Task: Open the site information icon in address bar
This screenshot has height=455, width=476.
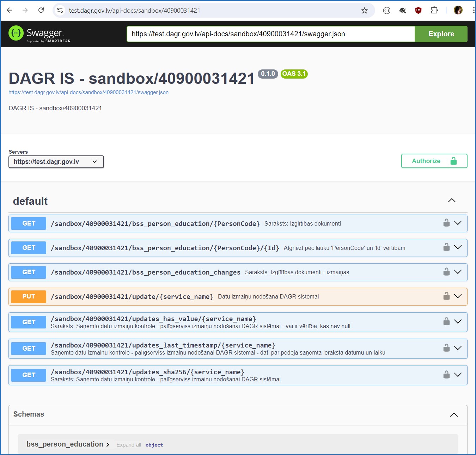Action: [60, 11]
